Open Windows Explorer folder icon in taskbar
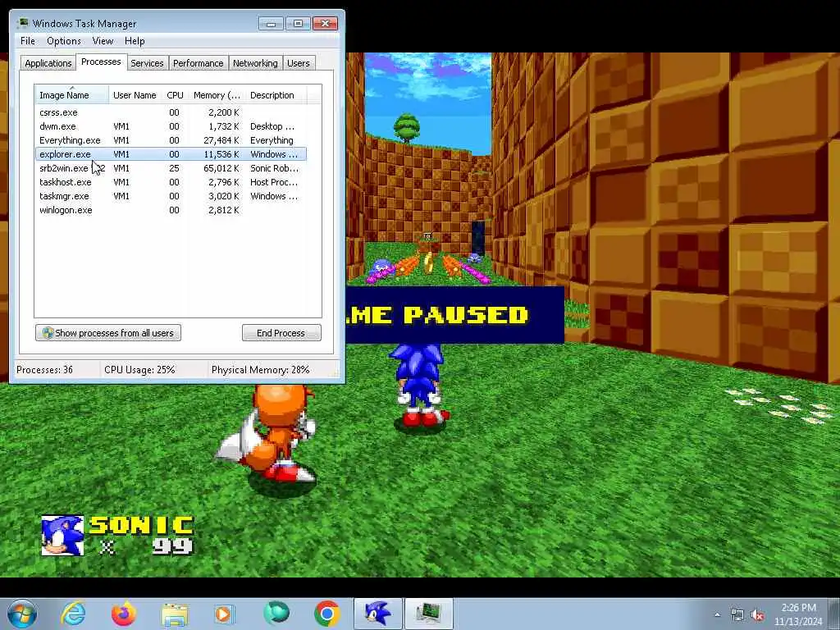Viewport: 840px width, 630px height. click(175, 615)
